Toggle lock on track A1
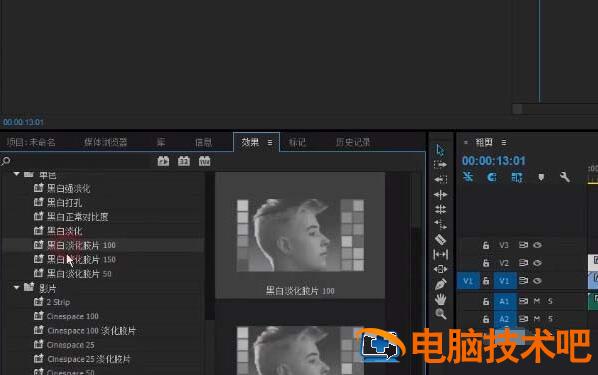The height and width of the screenshot is (375, 598). pos(486,301)
